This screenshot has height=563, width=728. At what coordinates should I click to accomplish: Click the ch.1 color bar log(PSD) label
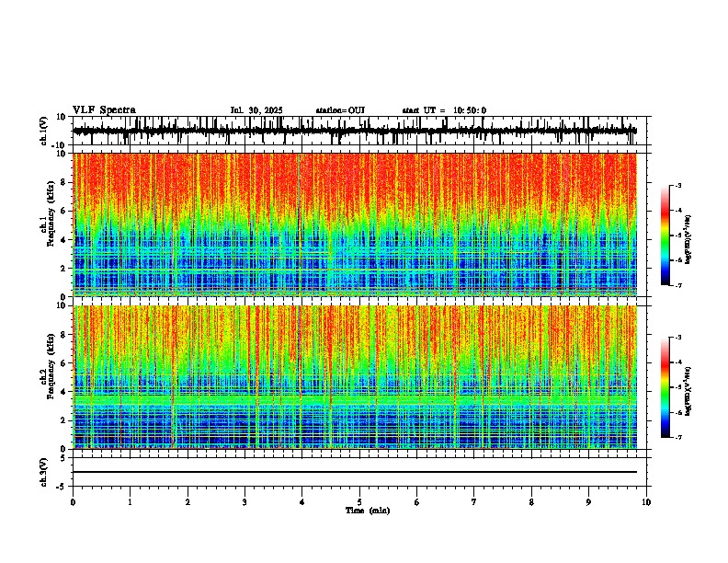pos(688,240)
